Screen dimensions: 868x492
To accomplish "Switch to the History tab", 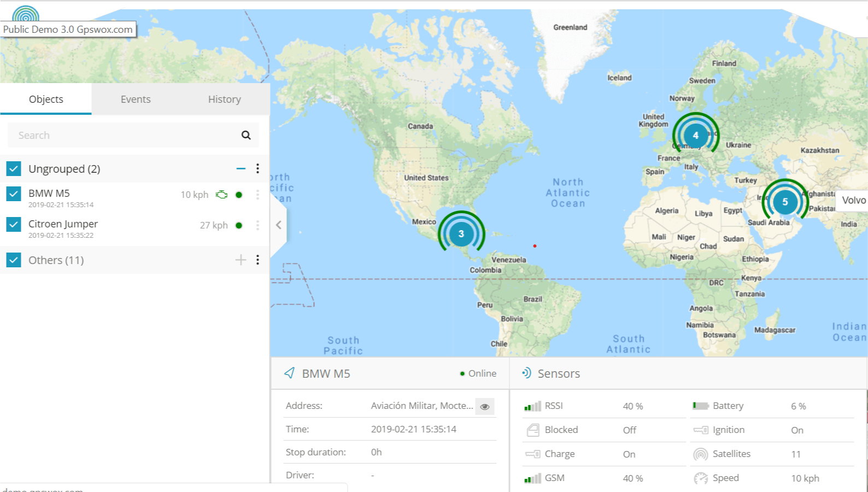I will 224,99.
